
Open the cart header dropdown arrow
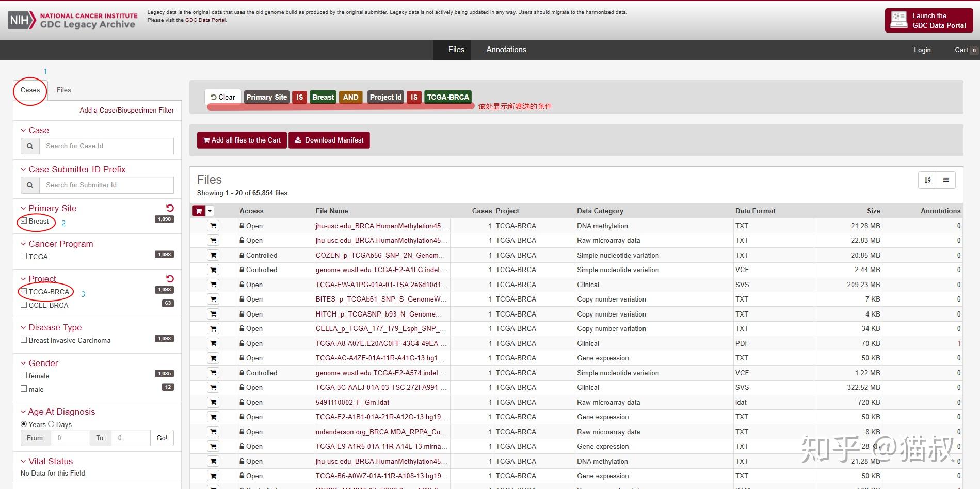210,211
